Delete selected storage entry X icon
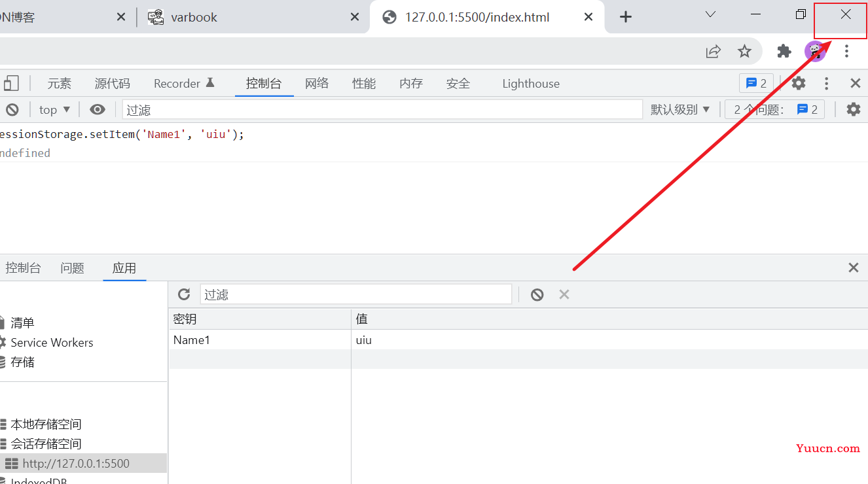Screen dimensions: 868x484 564,294
